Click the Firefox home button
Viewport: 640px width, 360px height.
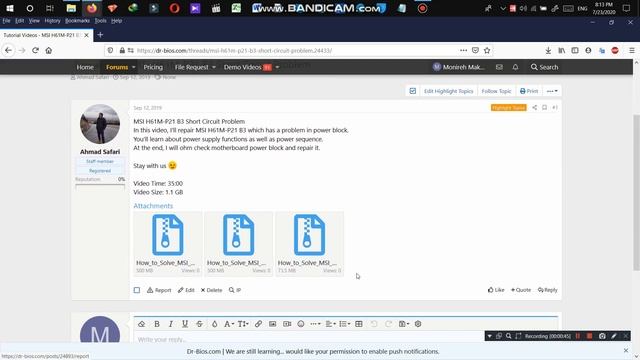pos(49,50)
